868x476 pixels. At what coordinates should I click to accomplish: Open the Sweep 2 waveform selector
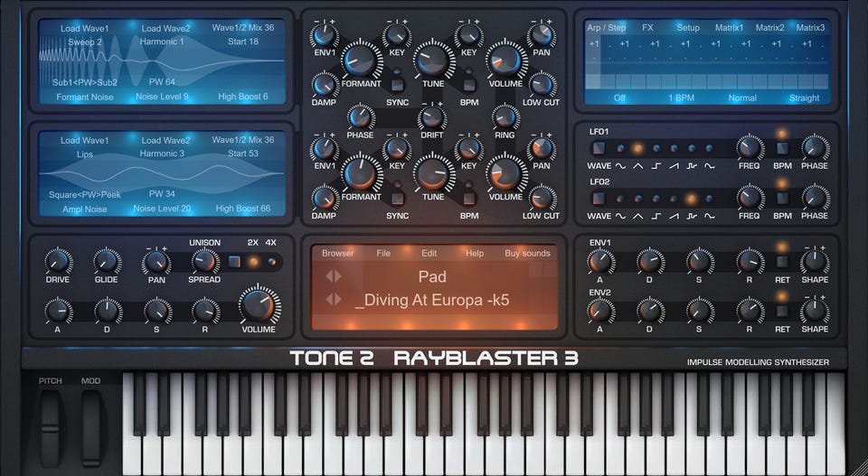(85, 42)
